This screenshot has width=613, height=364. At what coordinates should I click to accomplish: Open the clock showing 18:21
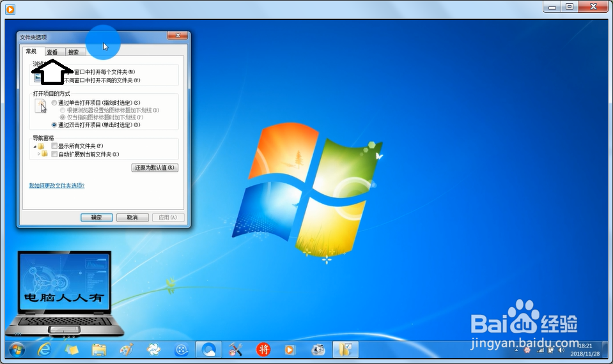tap(585, 349)
